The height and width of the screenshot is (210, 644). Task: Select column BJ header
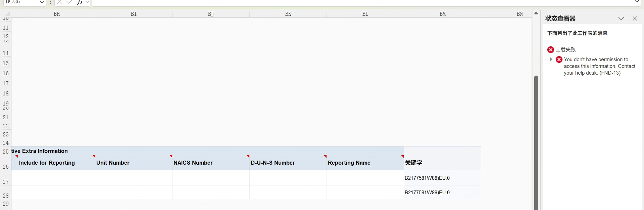point(211,14)
